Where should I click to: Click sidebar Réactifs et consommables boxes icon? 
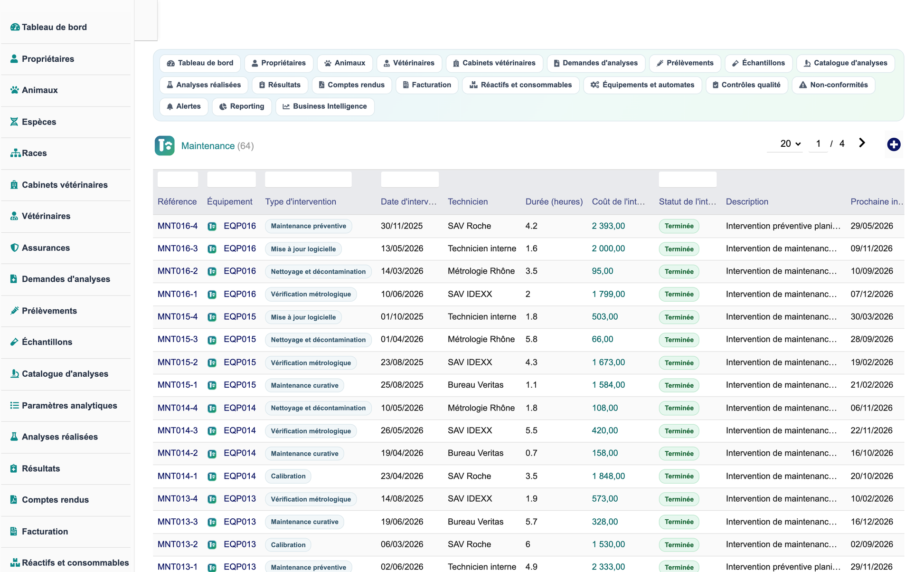15,563
